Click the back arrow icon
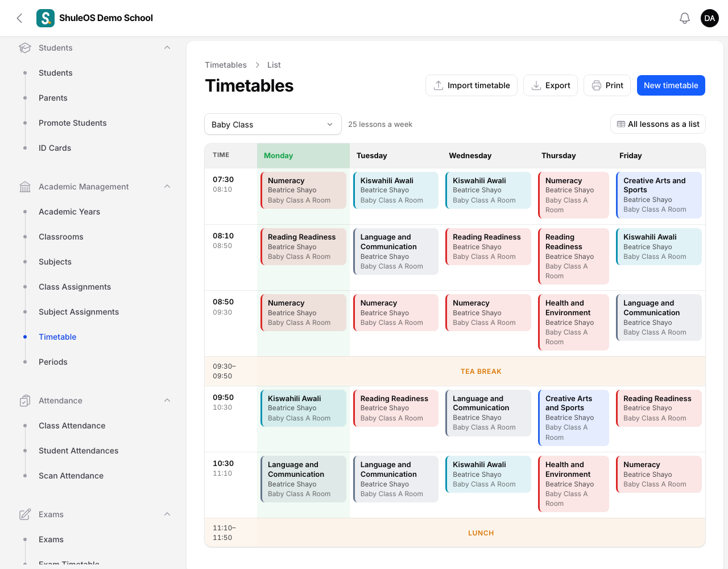This screenshot has width=728, height=569. click(20, 18)
